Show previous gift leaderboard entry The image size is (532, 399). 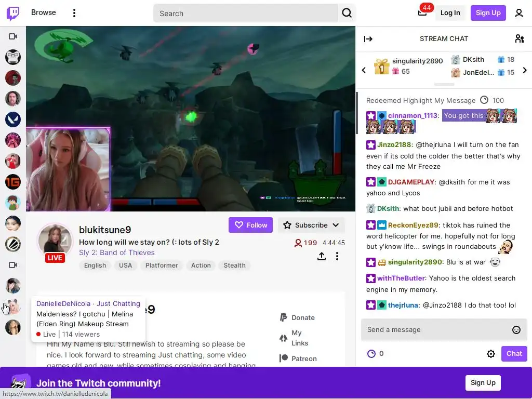[364, 70]
